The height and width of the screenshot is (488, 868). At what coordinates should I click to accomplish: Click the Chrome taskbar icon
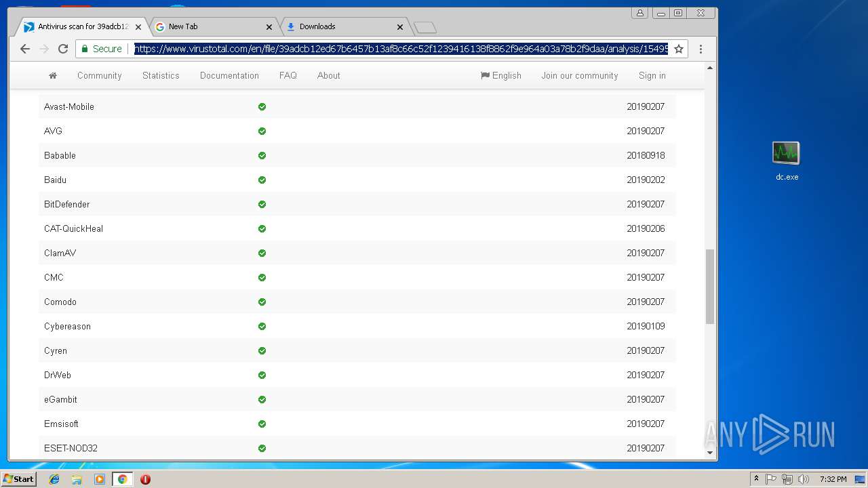click(122, 479)
